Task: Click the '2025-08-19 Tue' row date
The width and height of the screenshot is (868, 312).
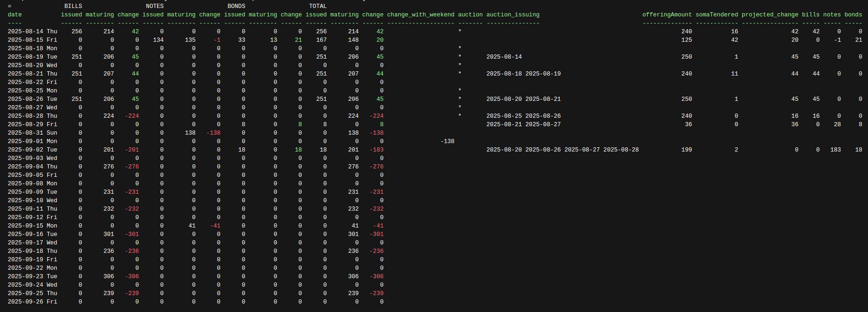Action: (x=32, y=57)
